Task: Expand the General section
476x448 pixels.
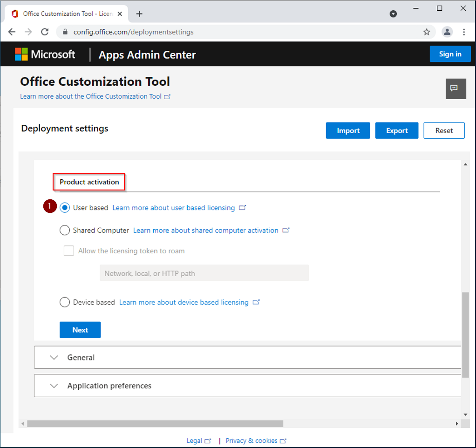Action: (247, 357)
